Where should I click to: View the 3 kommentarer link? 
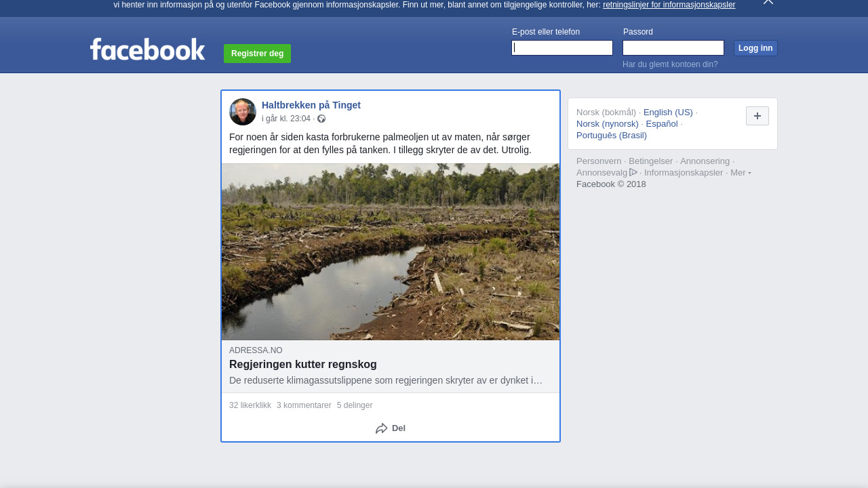[x=304, y=405]
